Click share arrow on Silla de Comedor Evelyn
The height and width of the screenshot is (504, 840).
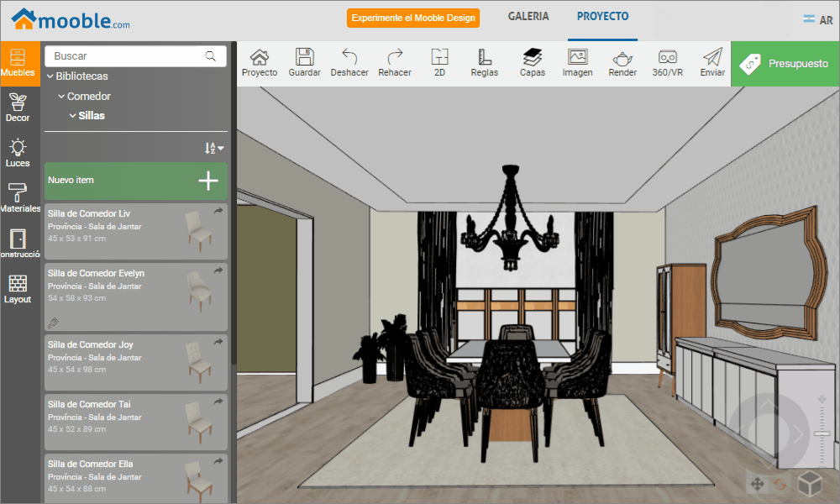coord(218,270)
